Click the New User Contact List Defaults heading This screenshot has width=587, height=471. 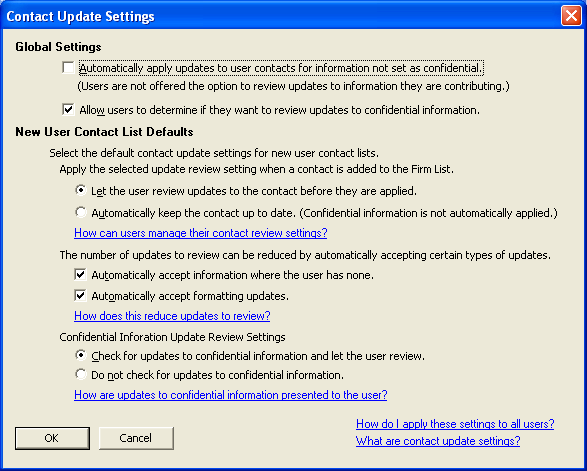104,132
